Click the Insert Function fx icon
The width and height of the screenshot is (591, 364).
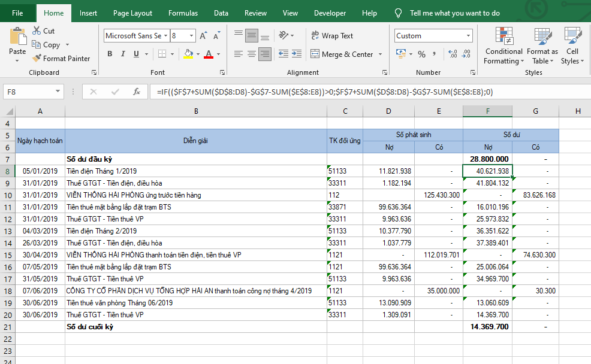pyautogui.click(x=137, y=92)
